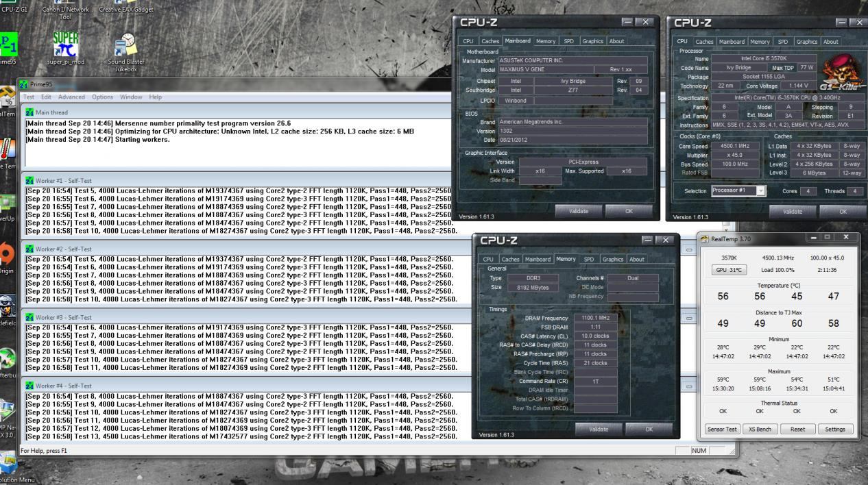This screenshot has width=868, height=485.
Task: Click the RealTemp title bar icon
Action: [704, 238]
